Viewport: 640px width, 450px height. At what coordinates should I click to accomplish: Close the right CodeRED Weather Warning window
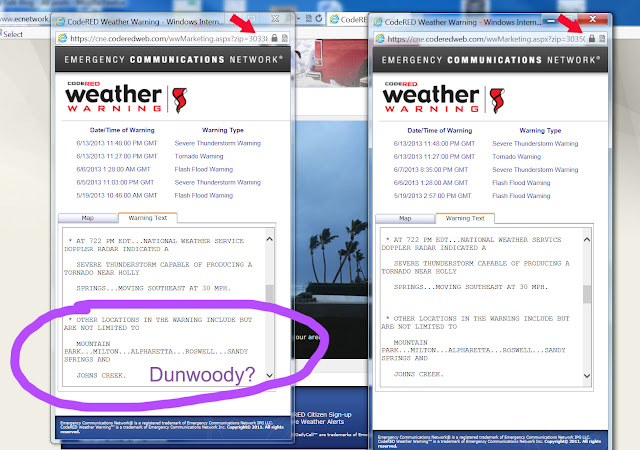pos(593,19)
